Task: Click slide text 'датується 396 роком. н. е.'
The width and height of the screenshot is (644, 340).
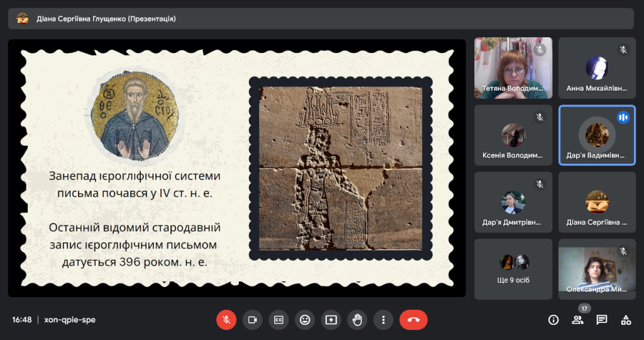Action: pyautogui.click(x=135, y=262)
